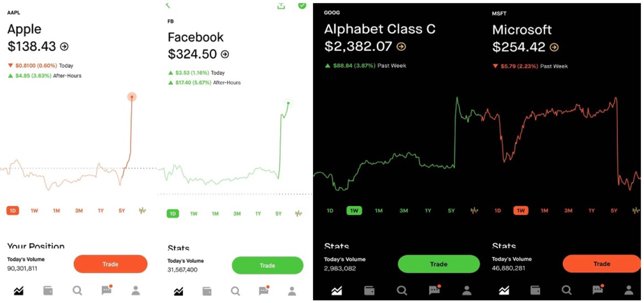
Task: Expand price details arrow beside $138.43
Action: click(64, 47)
